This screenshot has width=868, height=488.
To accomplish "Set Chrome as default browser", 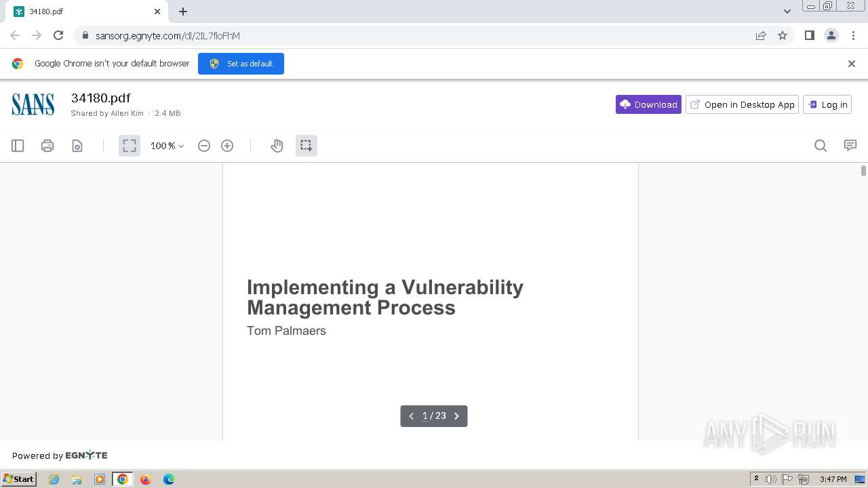I will [241, 64].
